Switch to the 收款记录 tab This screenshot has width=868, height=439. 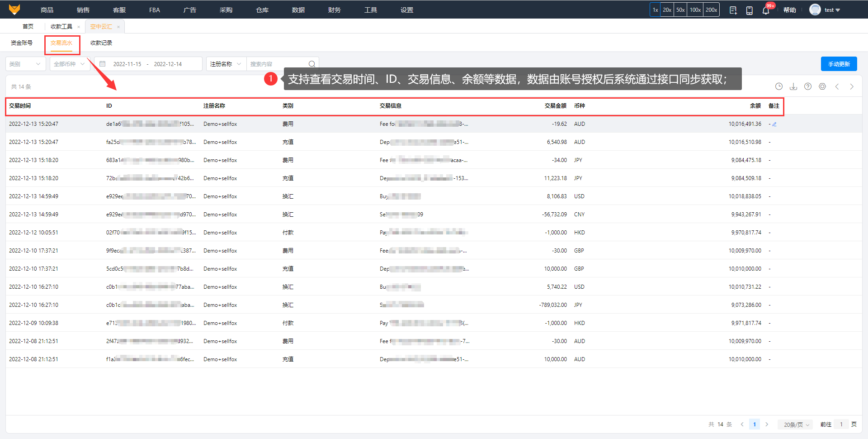coord(101,43)
